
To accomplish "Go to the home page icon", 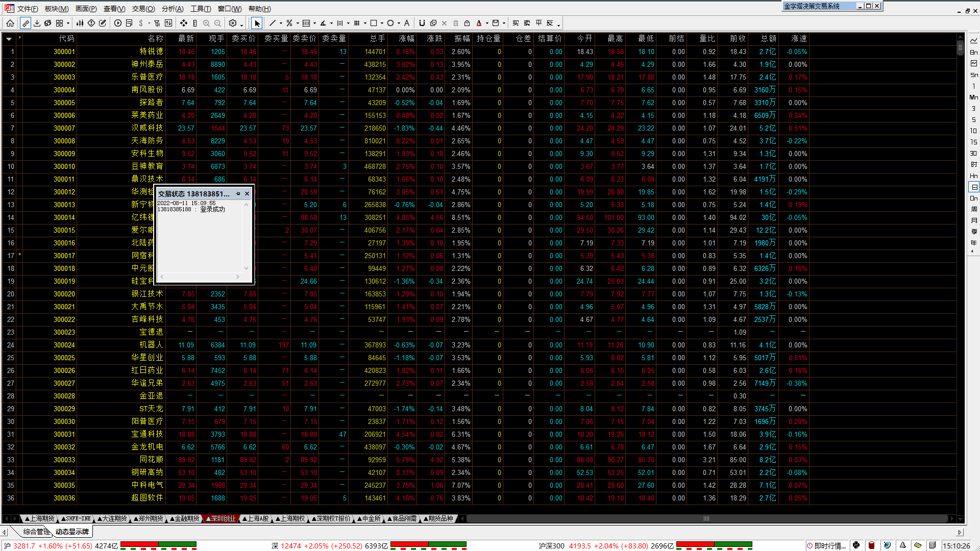I will click(10, 23).
